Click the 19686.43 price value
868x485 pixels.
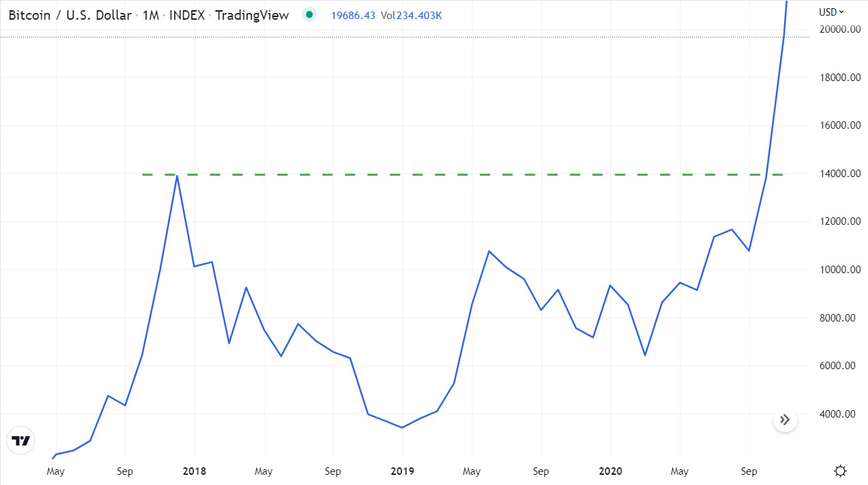[353, 15]
